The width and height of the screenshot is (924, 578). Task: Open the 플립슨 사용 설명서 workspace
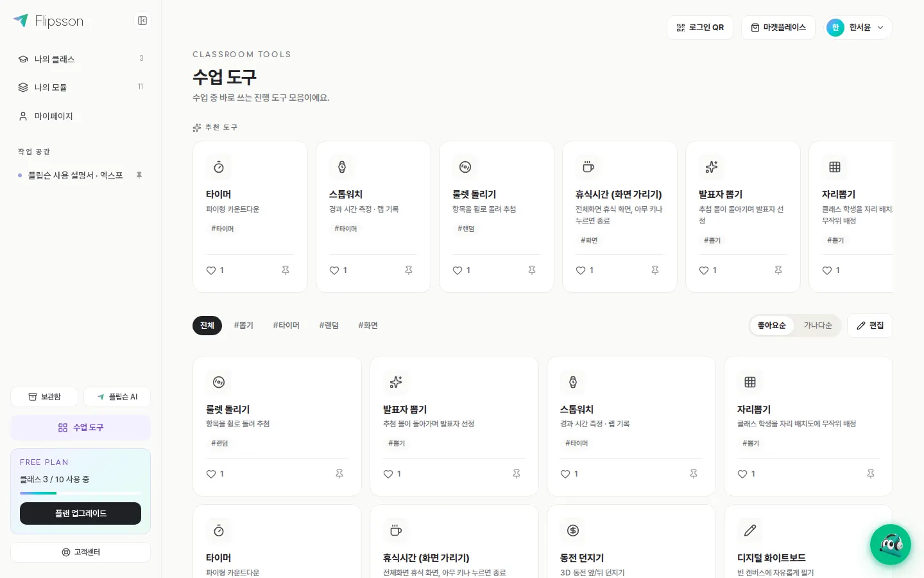[x=75, y=175]
